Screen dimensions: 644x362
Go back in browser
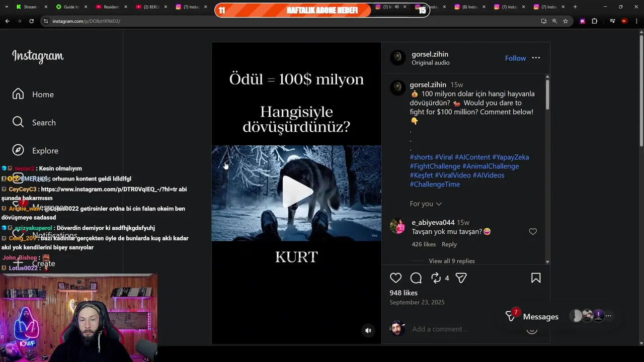[7, 21]
